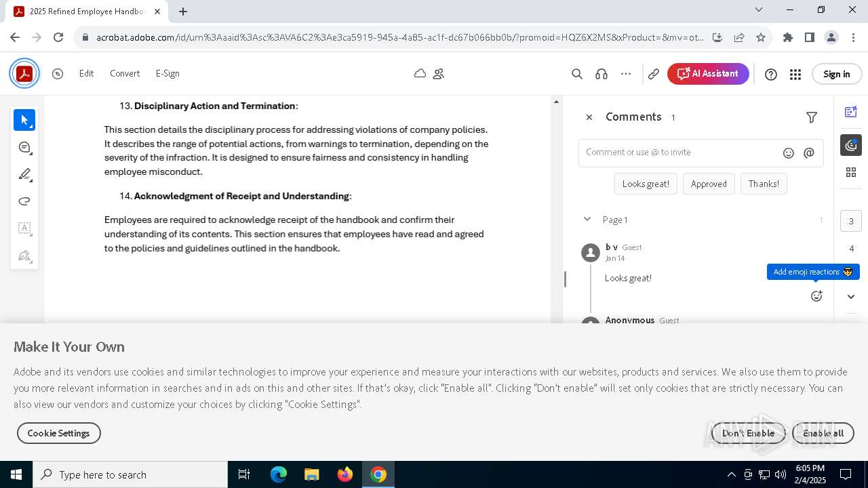Insert the 'Looks great!' quick reply

[x=646, y=184]
